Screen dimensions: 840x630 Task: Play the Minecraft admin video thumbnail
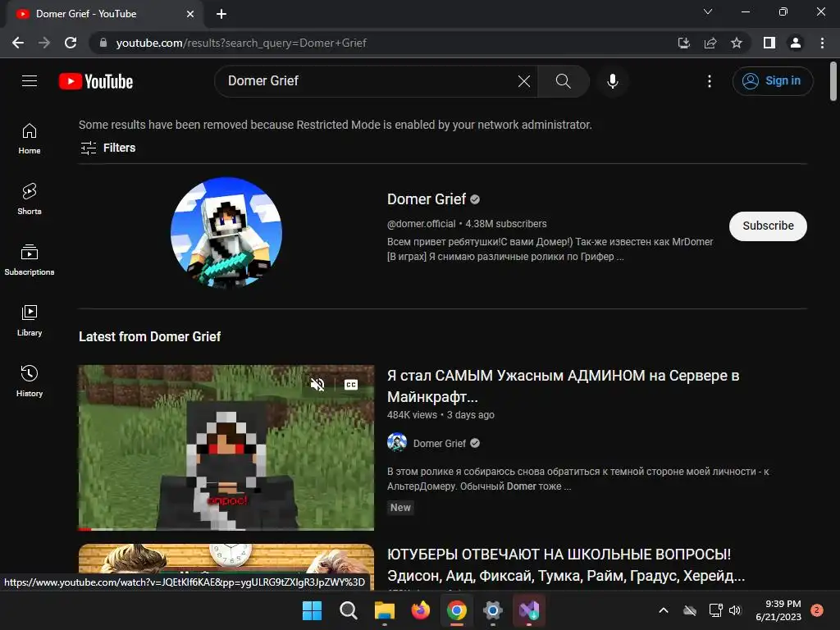(226, 448)
